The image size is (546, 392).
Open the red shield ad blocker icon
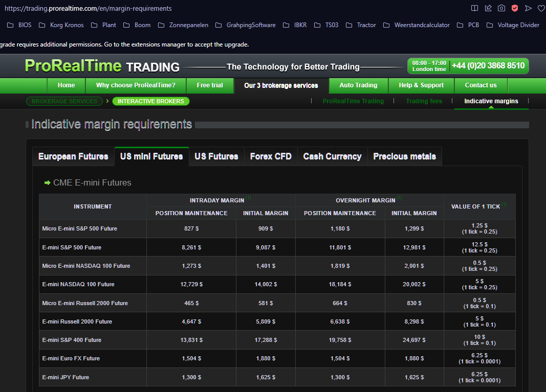(515, 8)
